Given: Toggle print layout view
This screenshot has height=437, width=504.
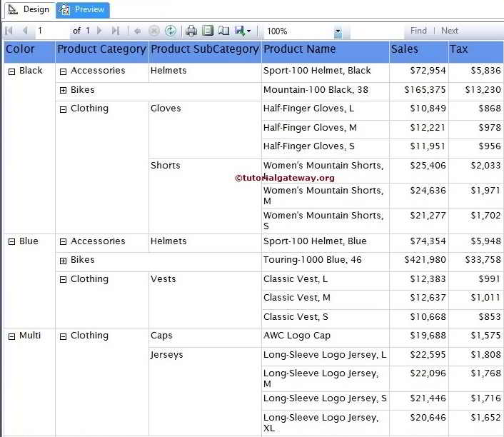Looking at the screenshot, I should click(208, 31).
